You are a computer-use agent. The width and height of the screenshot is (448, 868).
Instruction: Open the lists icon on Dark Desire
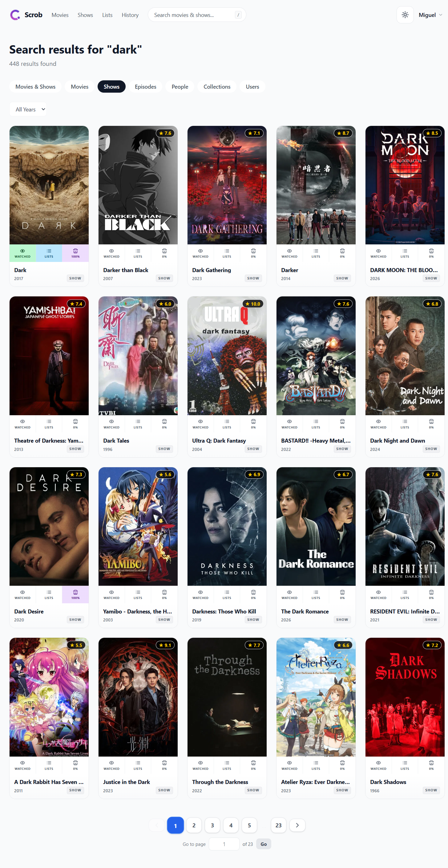tap(49, 594)
